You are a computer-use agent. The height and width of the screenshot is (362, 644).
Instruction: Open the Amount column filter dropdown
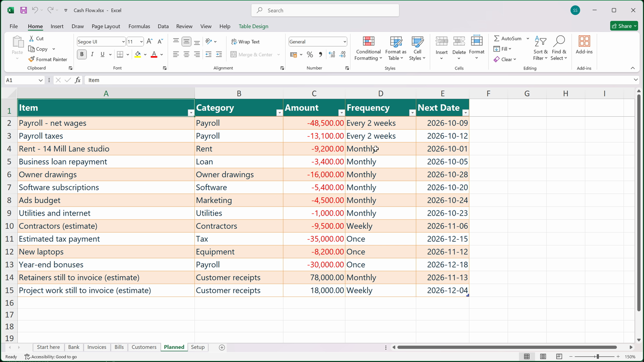pyautogui.click(x=341, y=113)
